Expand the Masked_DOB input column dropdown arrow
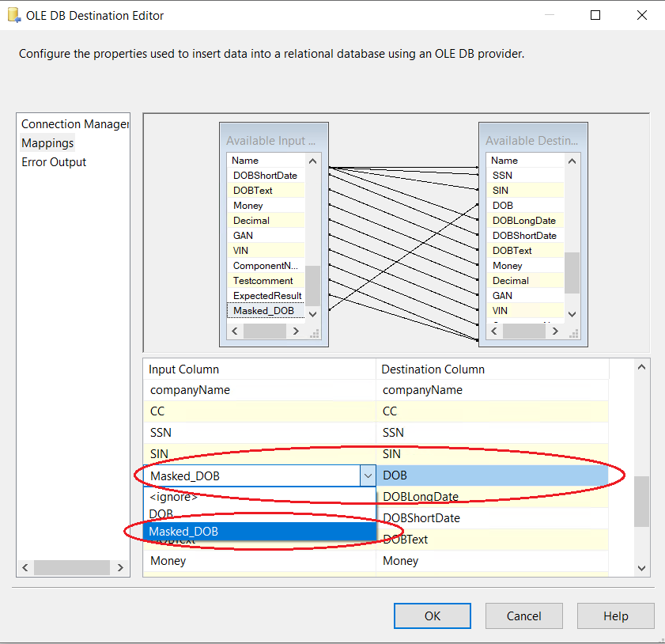The image size is (665, 644). click(367, 475)
